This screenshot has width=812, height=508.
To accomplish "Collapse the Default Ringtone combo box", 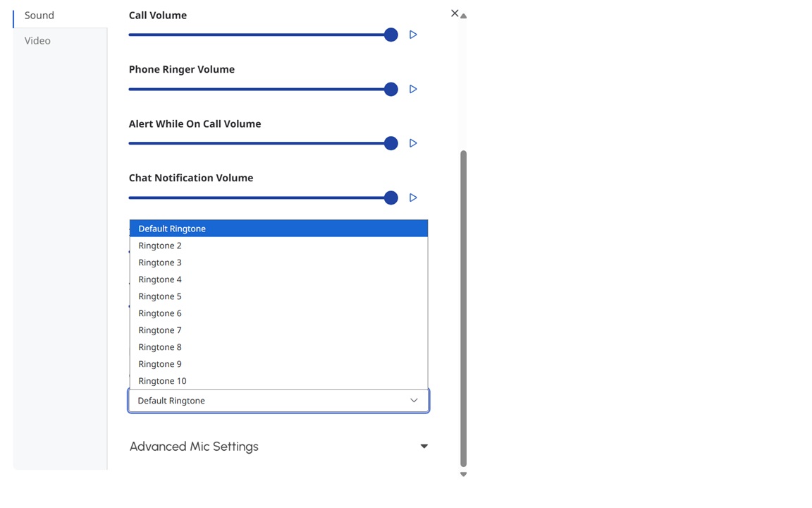I will pyautogui.click(x=278, y=401).
